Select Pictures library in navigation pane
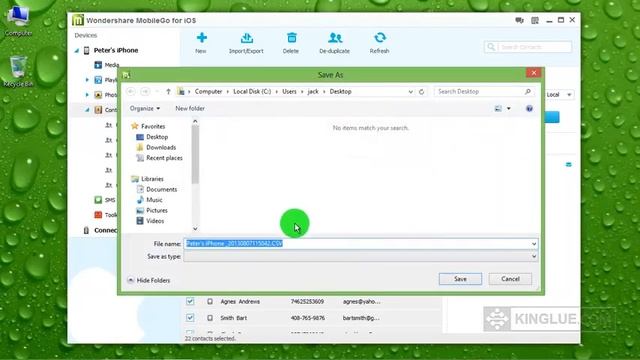640x360 pixels. [152, 211]
